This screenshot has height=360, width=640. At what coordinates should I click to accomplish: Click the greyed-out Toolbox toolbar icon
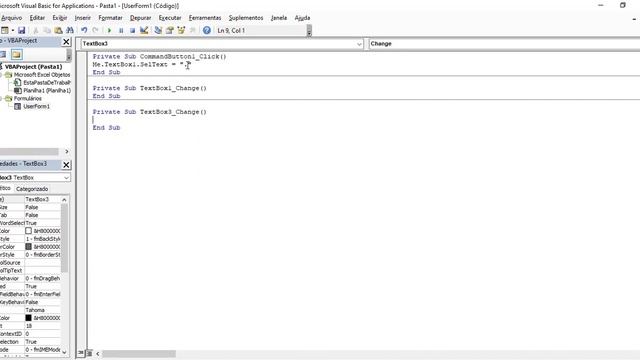click(x=193, y=31)
